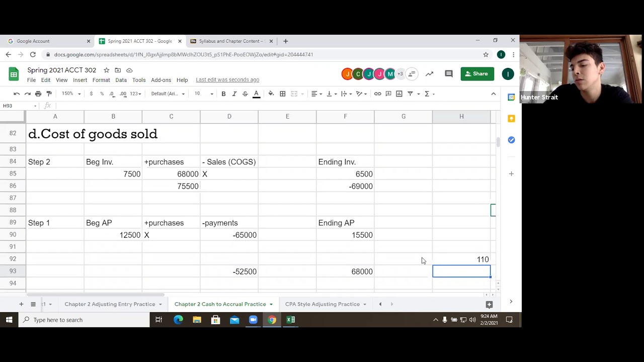Open the Functions sigma menu
This screenshot has width=644, height=362.
coord(429,94)
